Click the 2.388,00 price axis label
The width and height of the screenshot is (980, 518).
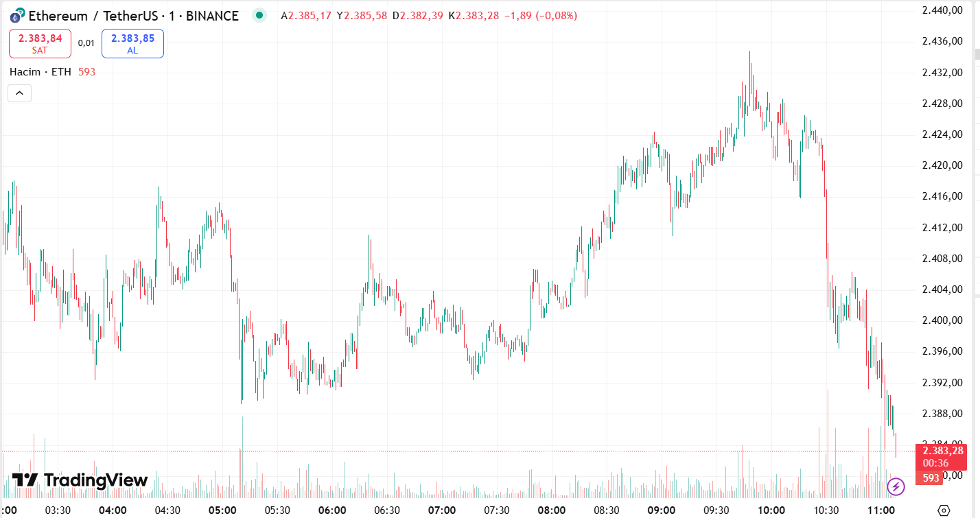point(942,413)
